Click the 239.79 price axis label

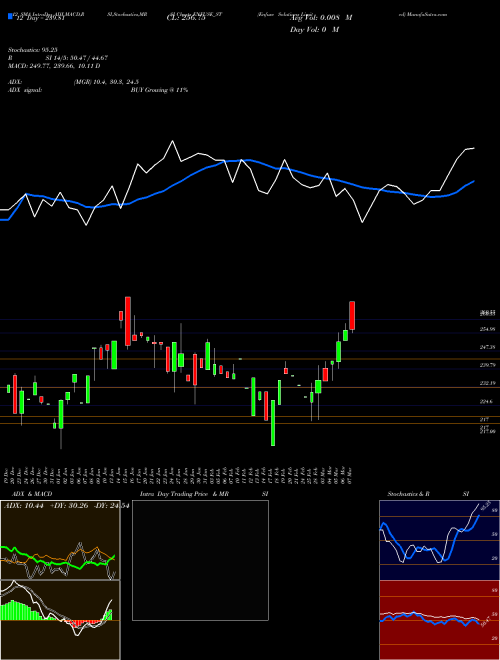[487, 365]
